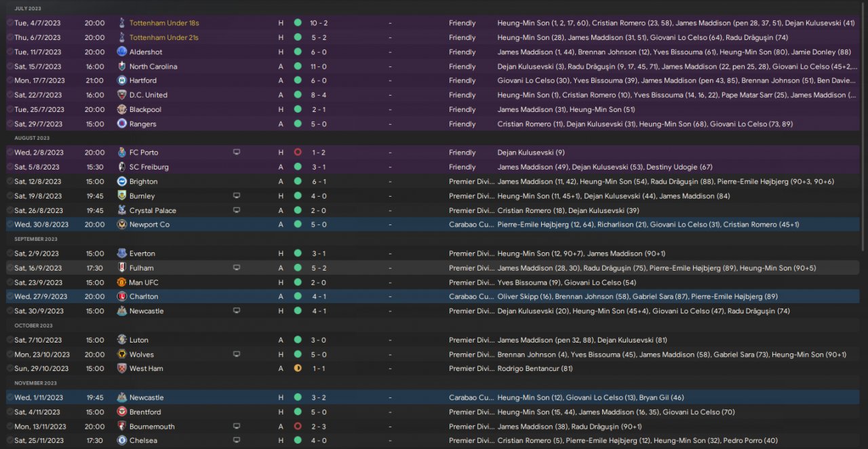Screen dimensions: 868x449
Task: Click the Rodrigo Bentancur (81) scorer text
Action: [x=535, y=368]
